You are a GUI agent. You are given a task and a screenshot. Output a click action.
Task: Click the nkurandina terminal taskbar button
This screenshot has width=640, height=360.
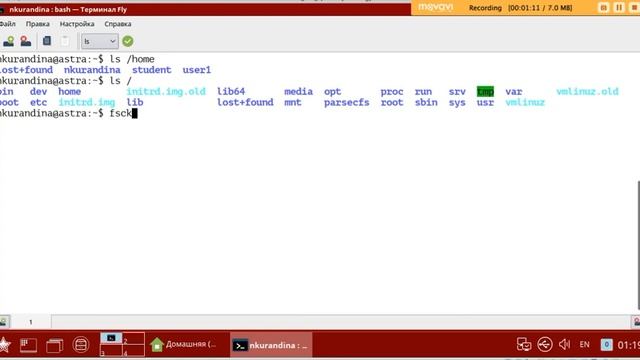pyautogui.click(x=271, y=345)
